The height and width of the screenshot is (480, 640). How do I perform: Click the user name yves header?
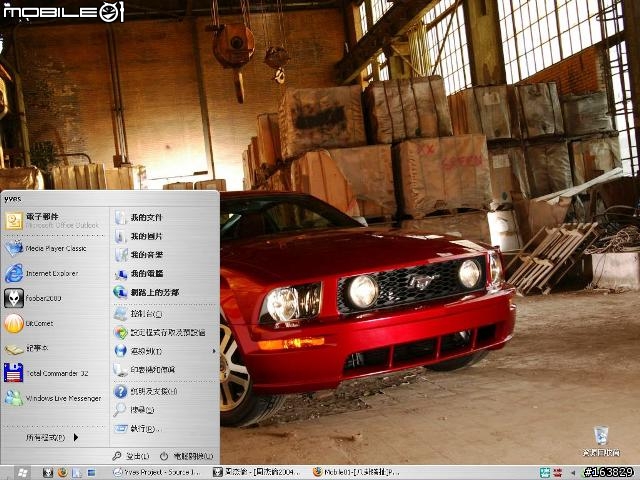coord(13,199)
